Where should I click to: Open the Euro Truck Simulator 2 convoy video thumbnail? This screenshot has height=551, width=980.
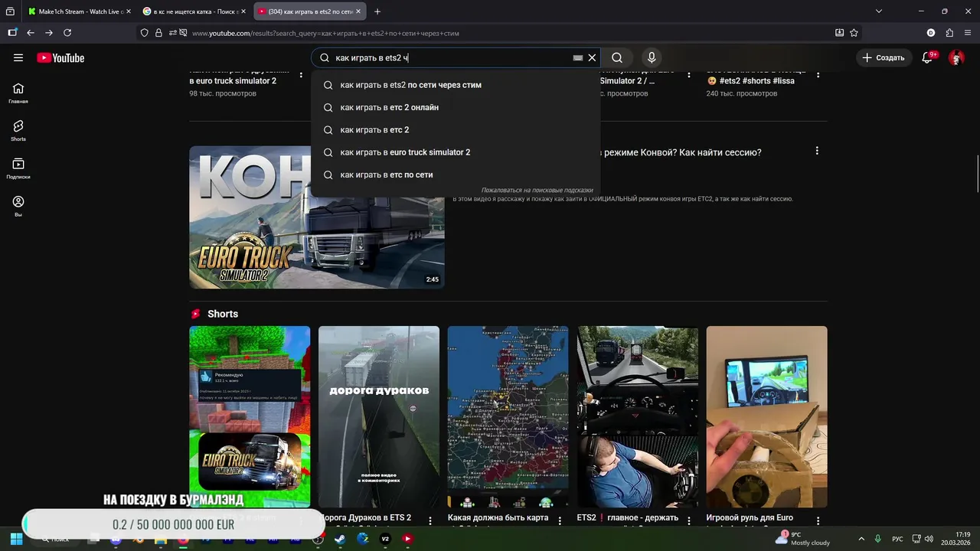(x=317, y=217)
